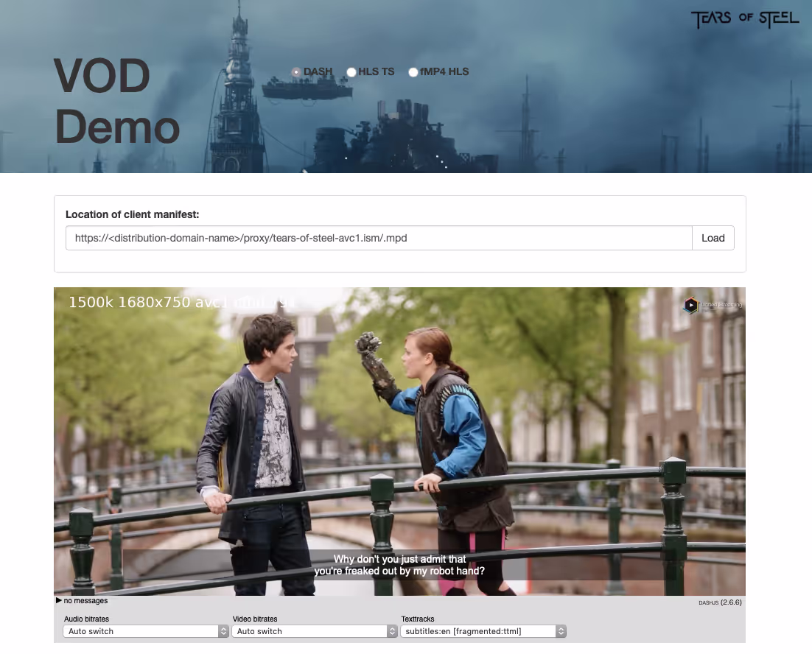
Task: Open the Audio bitrates dropdown
Action: (145, 631)
